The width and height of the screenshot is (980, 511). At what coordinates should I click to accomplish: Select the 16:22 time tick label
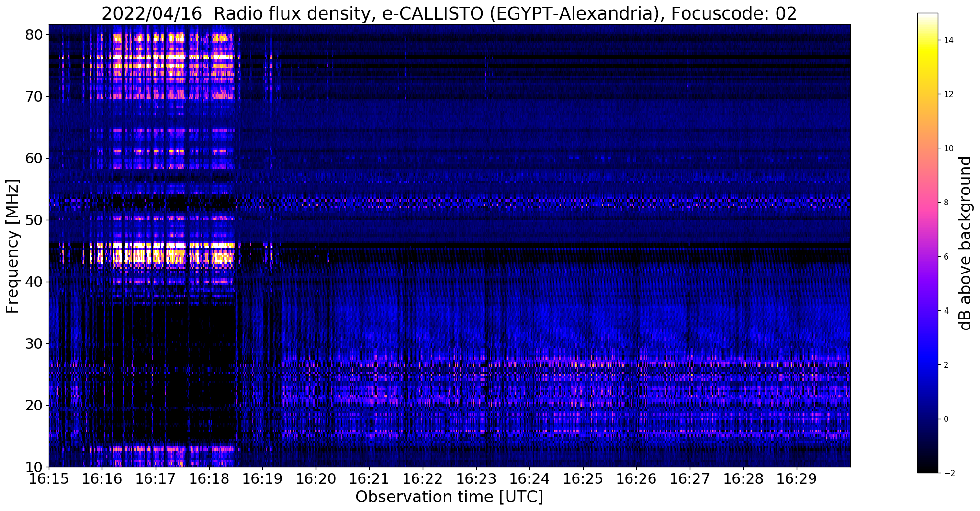[x=423, y=478]
